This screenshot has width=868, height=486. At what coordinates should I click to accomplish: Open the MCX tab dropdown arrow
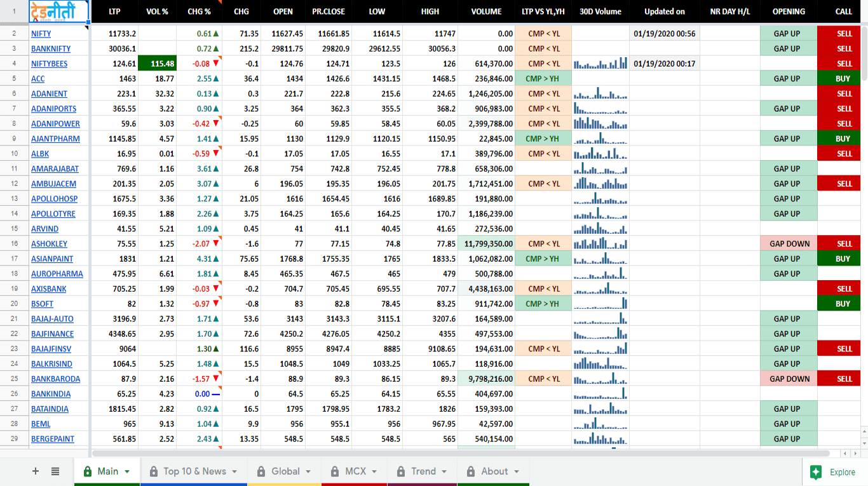[374, 471]
